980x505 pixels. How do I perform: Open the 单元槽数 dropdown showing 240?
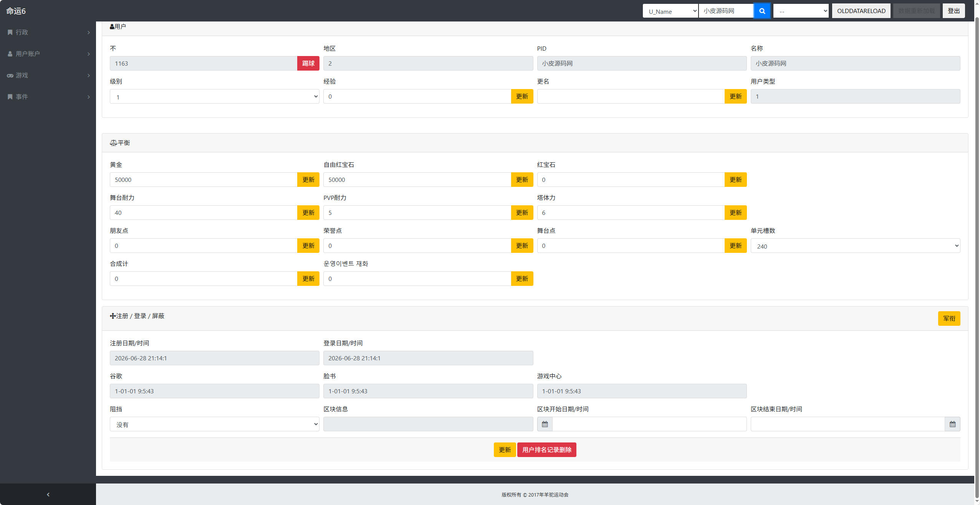click(855, 246)
